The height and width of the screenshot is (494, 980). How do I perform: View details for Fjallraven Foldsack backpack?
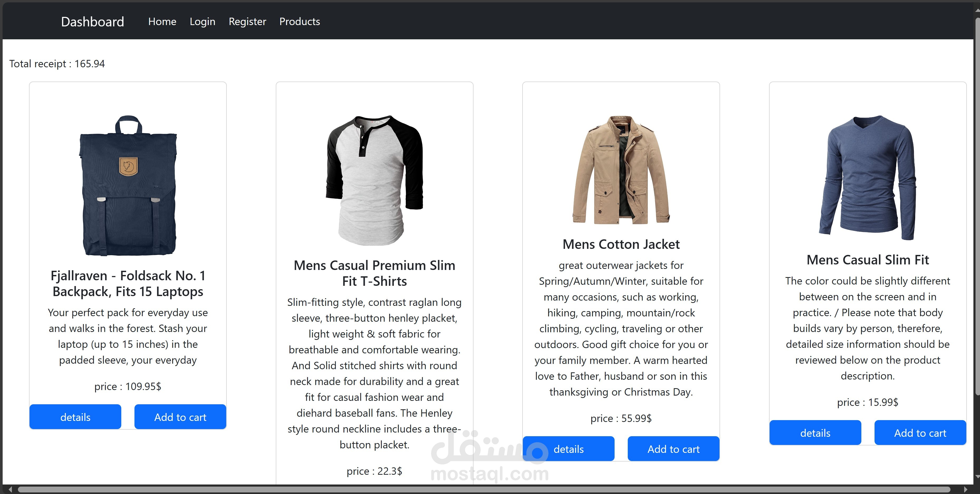click(x=75, y=417)
